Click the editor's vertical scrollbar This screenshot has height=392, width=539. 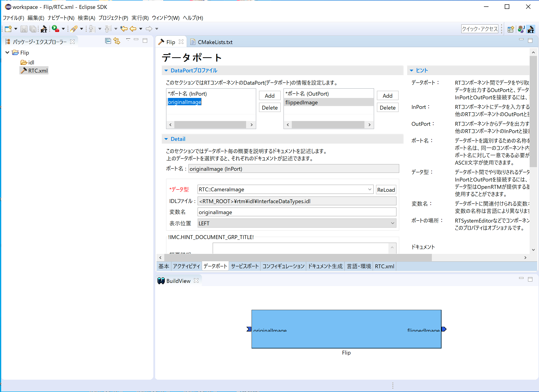point(533,151)
